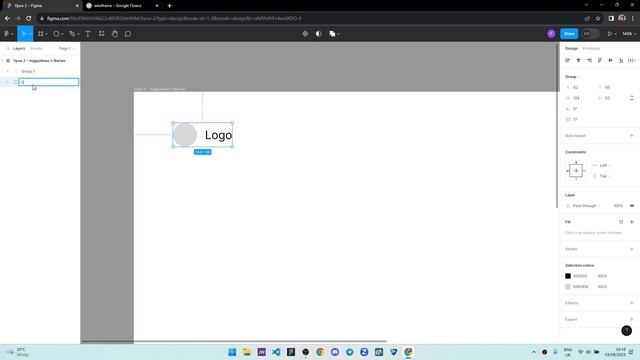Open the Page 1 dropdown
The image size is (640, 360).
(66, 48)
